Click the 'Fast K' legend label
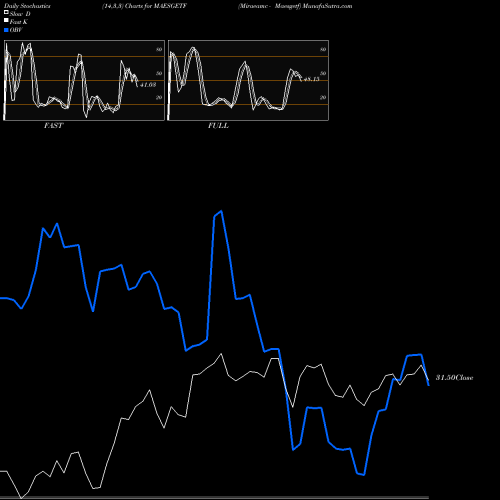 pos(19,22)
